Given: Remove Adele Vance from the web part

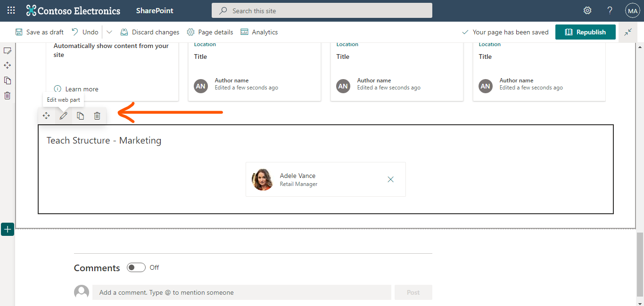Looking at the screenshot, I should [390, 179].
